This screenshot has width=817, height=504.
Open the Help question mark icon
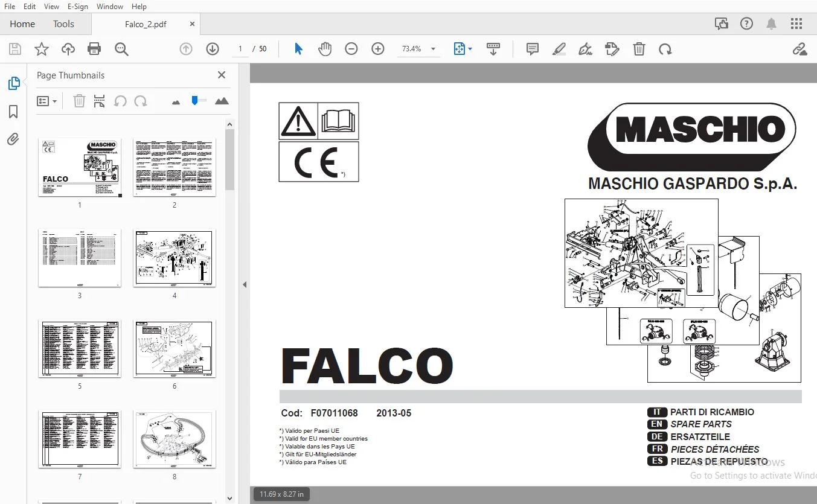click(746, 24)
